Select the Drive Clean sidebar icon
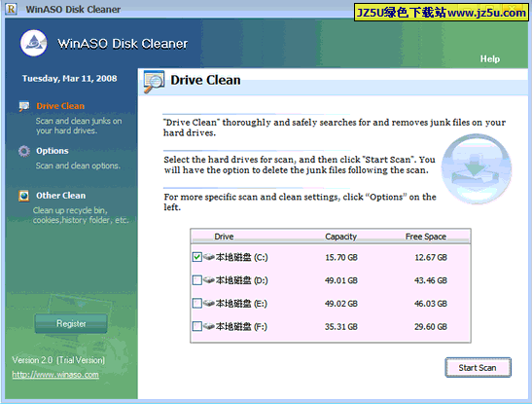532x404 pixels. point(23,106)
